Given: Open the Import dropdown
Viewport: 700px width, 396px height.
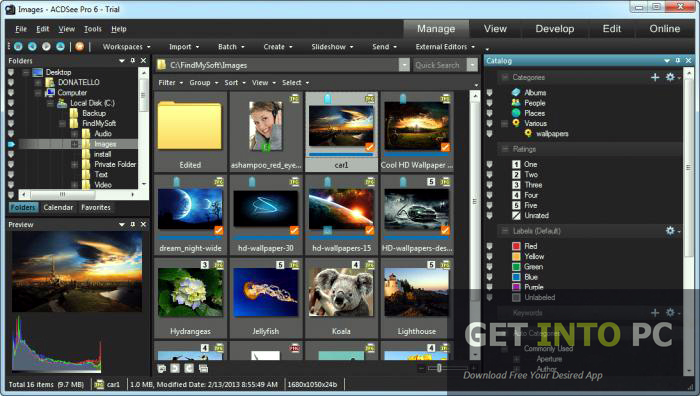Looking at the screenshot, I should coord(184,46).
